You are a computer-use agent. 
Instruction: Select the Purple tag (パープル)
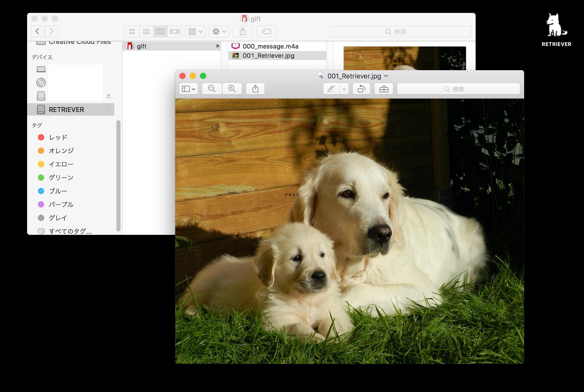point(56,204)
